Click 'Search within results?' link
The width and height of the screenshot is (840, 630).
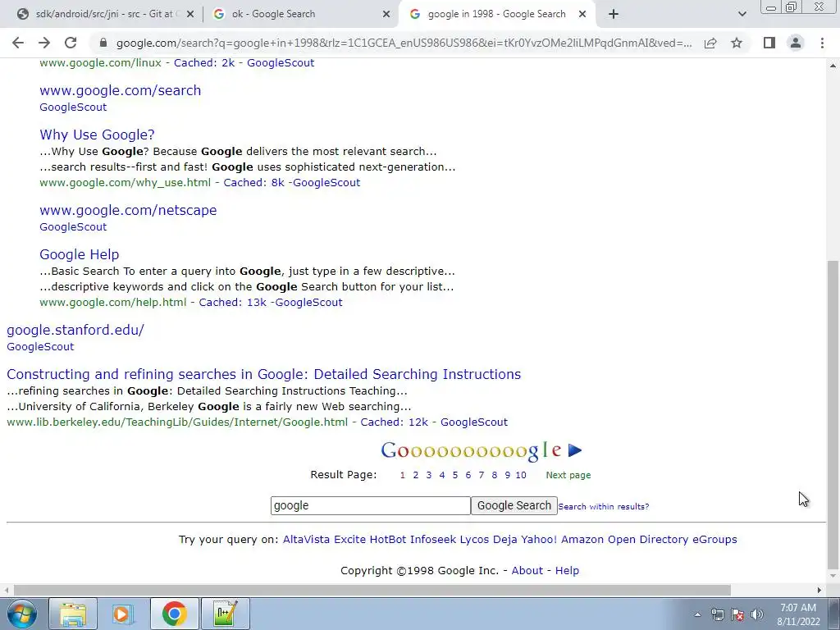(604, 507)
